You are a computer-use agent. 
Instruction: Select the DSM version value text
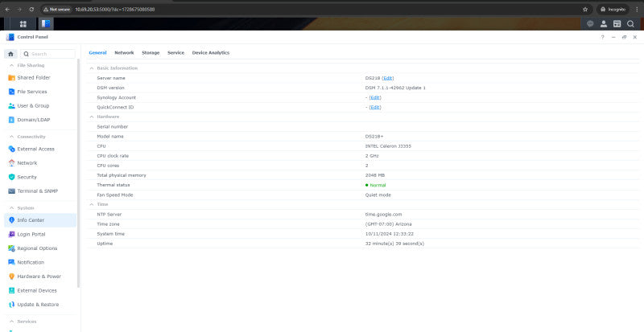[x=395, y=88]
